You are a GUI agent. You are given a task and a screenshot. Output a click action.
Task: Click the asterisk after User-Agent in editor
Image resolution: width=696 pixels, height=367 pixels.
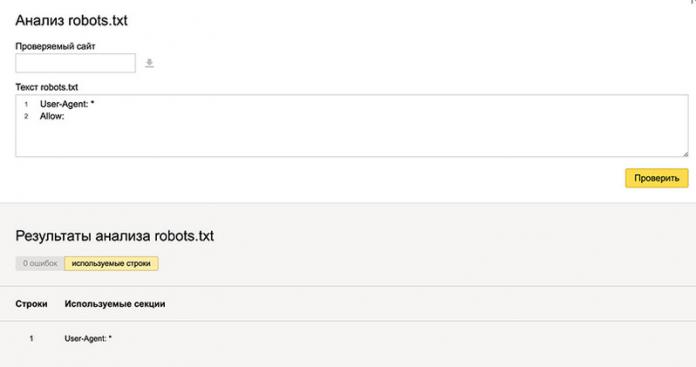pyautogui.click(x=92, y=103)
